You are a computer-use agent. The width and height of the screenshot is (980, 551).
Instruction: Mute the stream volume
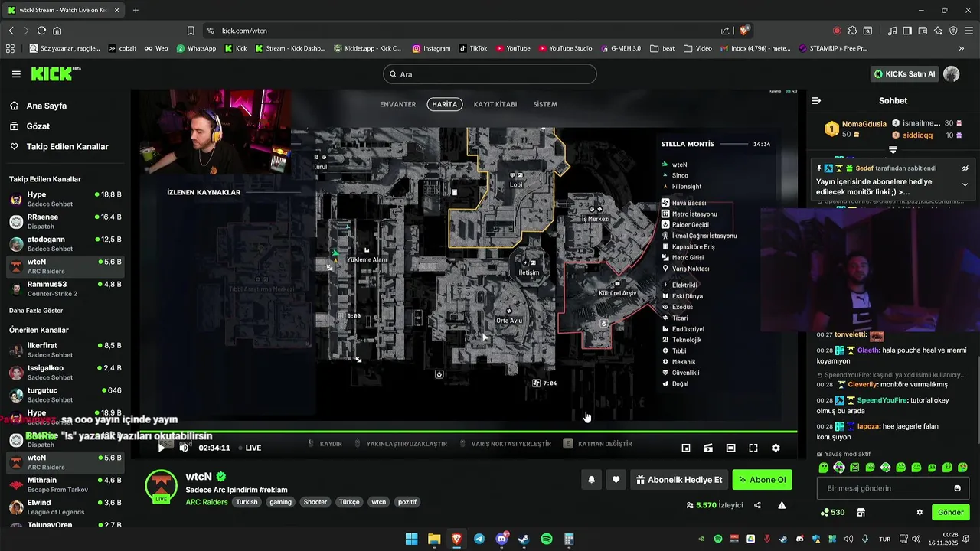pos(184,448)
